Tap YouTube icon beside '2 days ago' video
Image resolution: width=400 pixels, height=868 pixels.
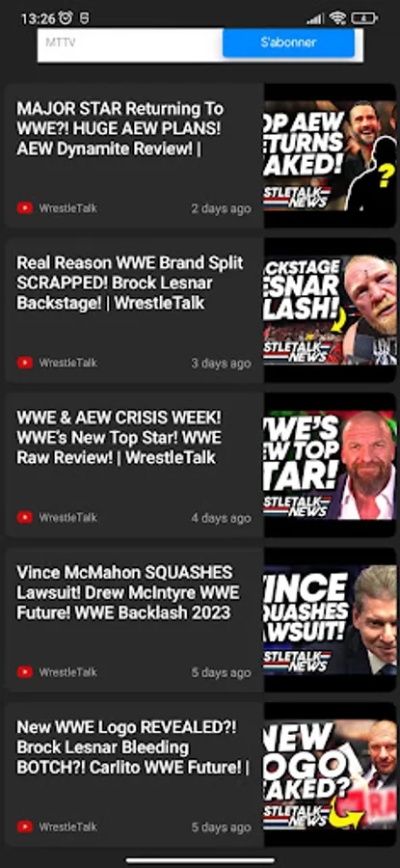pyautogui.click(x=25, y=208)
